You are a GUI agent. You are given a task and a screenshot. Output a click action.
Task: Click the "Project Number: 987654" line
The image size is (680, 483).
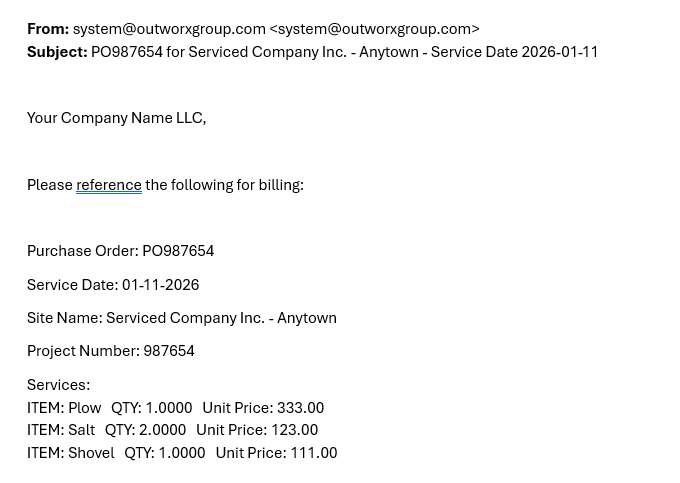(110, 351)
